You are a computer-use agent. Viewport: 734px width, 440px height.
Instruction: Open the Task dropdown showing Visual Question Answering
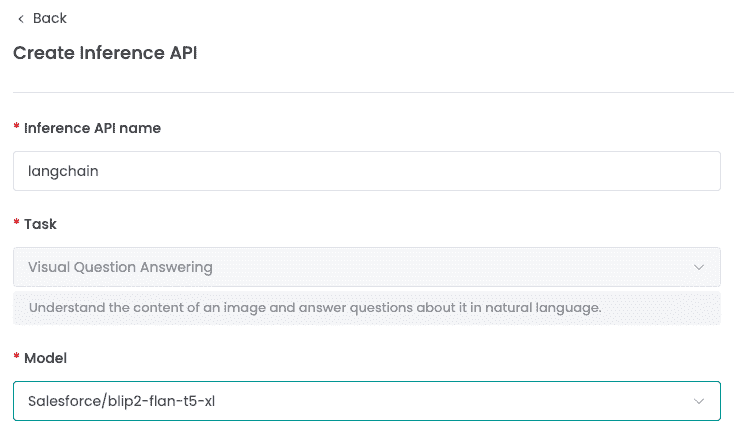coord(367,267)
